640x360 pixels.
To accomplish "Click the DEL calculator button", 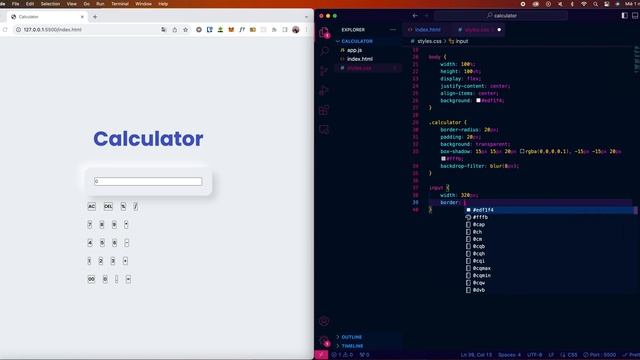I will 108,207.
